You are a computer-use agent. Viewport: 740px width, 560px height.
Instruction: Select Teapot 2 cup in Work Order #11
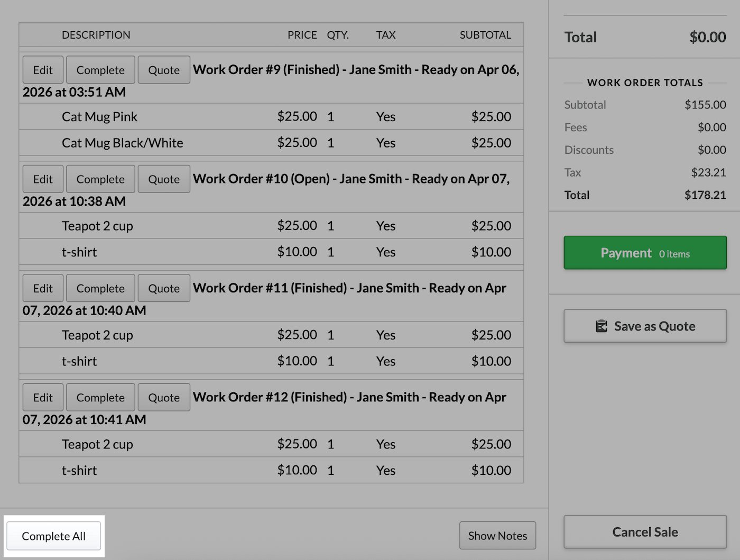click(271, 335)
